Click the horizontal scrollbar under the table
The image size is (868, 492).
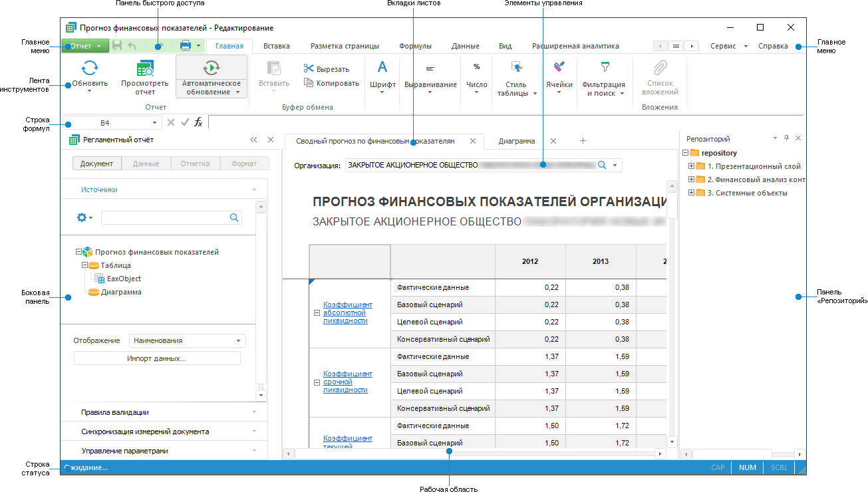[474, 453]
